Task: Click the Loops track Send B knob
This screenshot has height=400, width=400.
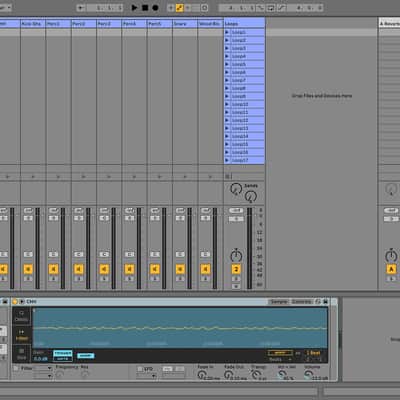Action: [x=250, y=197]
